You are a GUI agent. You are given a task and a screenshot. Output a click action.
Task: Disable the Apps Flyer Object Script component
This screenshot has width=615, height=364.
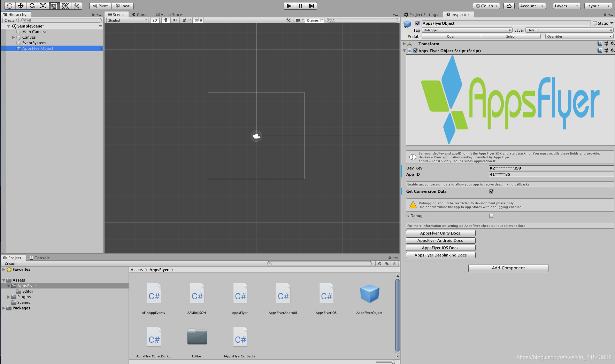coord(415,50)
